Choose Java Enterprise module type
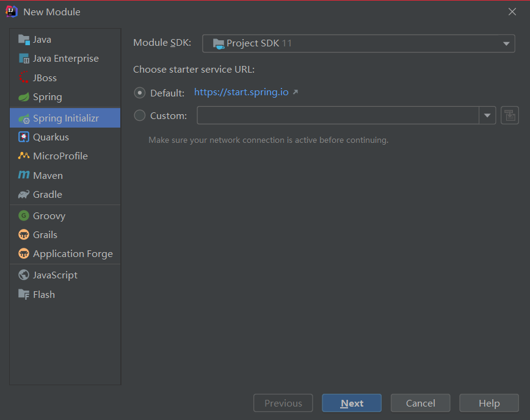 click(65, 59)
